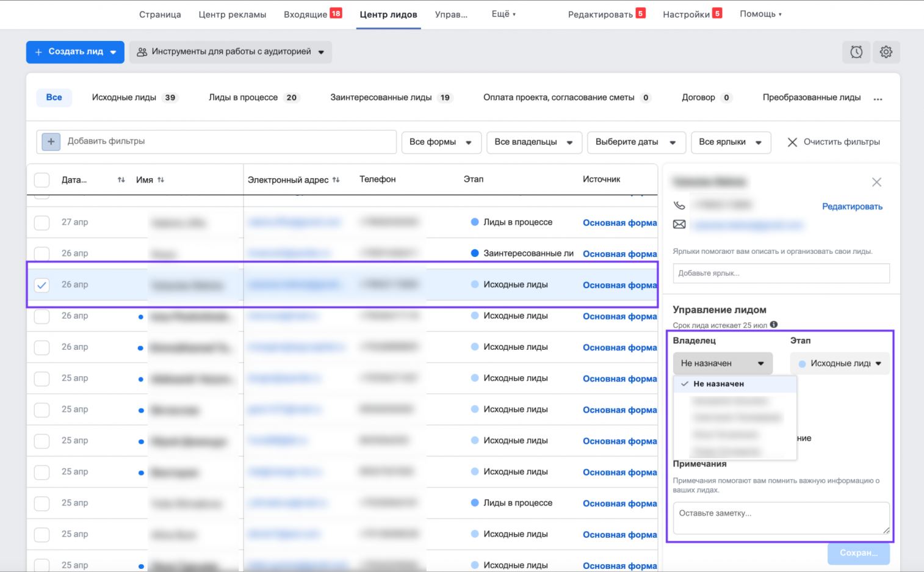The height and width of the screenshot is (572, 924).
Task: Click the Сохран... save button
Action: 858,553
